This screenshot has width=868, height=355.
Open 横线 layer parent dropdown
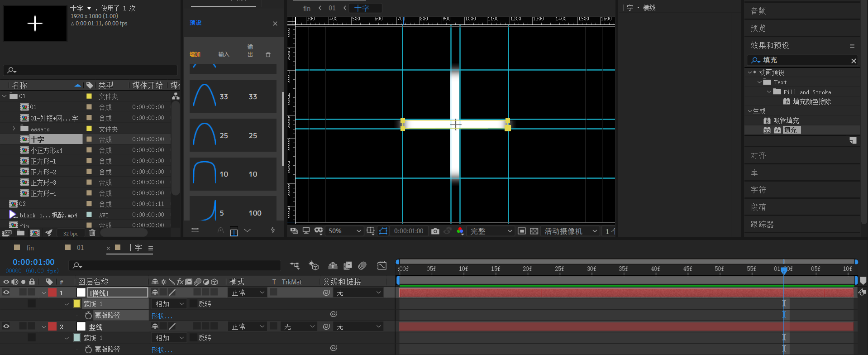click(x=358, y=293)
